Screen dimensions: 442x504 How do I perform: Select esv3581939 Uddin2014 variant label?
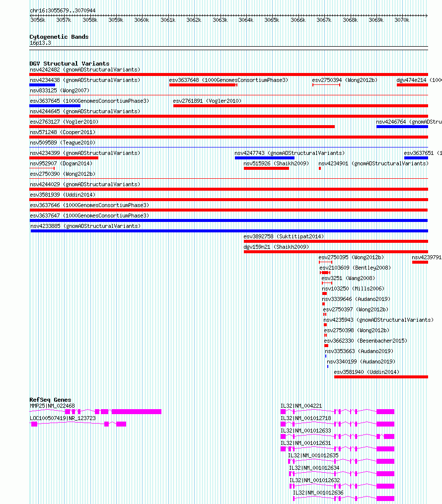point(63,195)
